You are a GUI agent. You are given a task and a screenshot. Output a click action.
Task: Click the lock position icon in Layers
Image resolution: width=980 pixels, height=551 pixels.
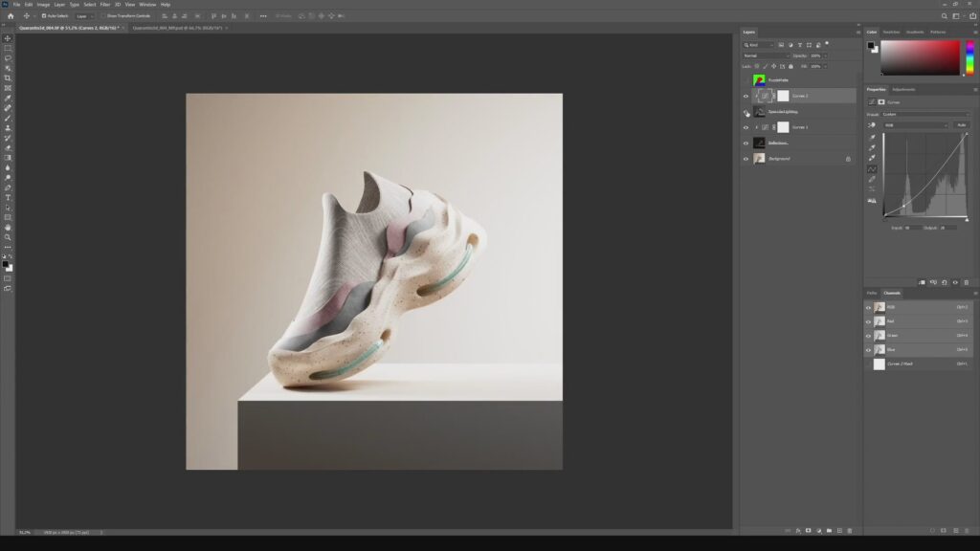point(773,66)
